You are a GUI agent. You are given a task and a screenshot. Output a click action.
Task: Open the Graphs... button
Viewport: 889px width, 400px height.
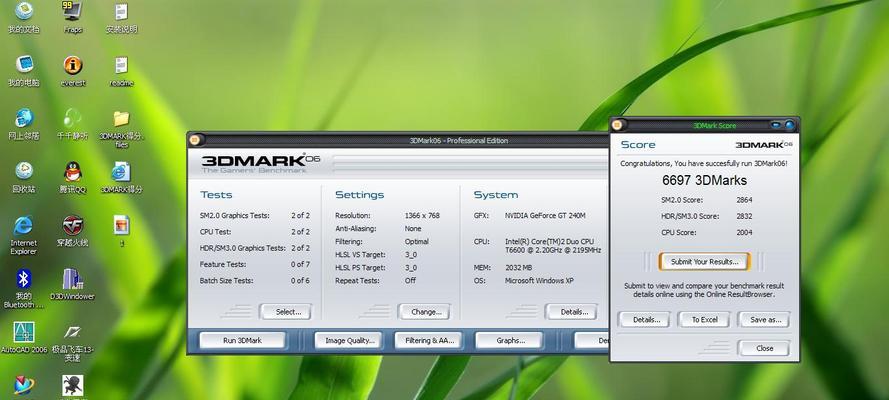pos(510,341)
